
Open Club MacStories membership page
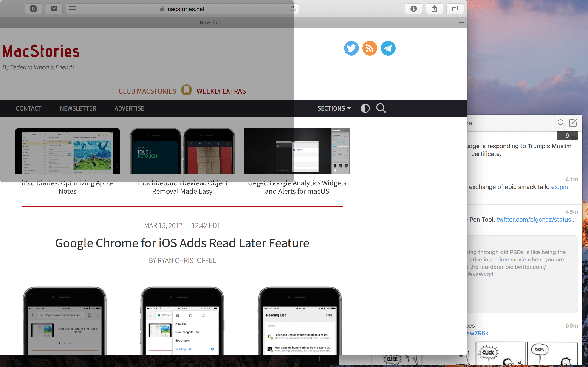tap(147, 91)
